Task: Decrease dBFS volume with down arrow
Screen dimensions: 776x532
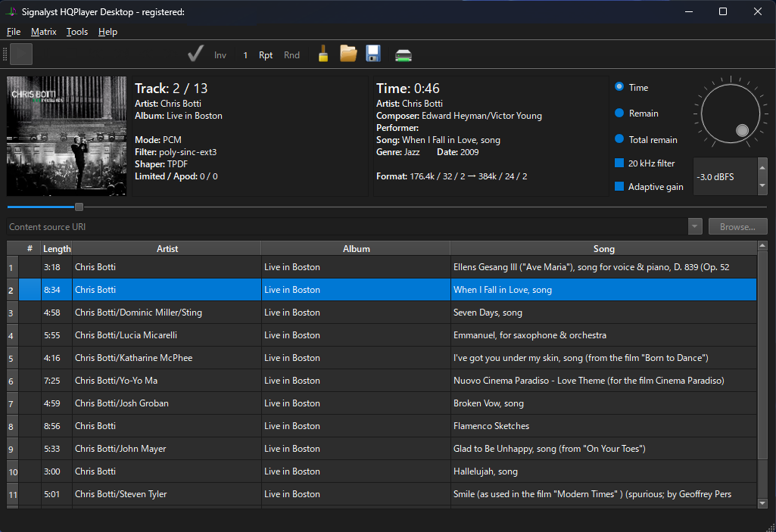Action: click(x=762, y=186)
